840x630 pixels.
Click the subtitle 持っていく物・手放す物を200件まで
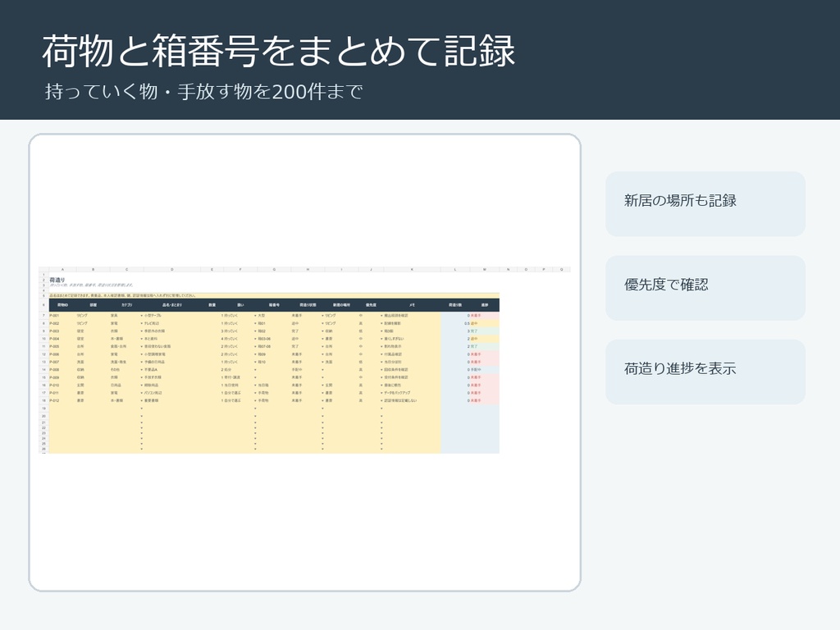(203, 92)
